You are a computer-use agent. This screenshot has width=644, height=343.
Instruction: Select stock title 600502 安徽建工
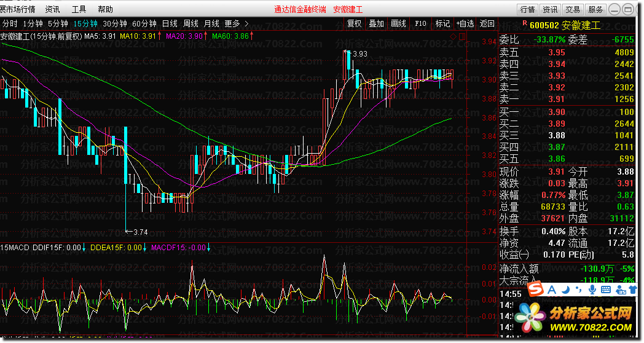pyautogui.click(x=565, y=25)
